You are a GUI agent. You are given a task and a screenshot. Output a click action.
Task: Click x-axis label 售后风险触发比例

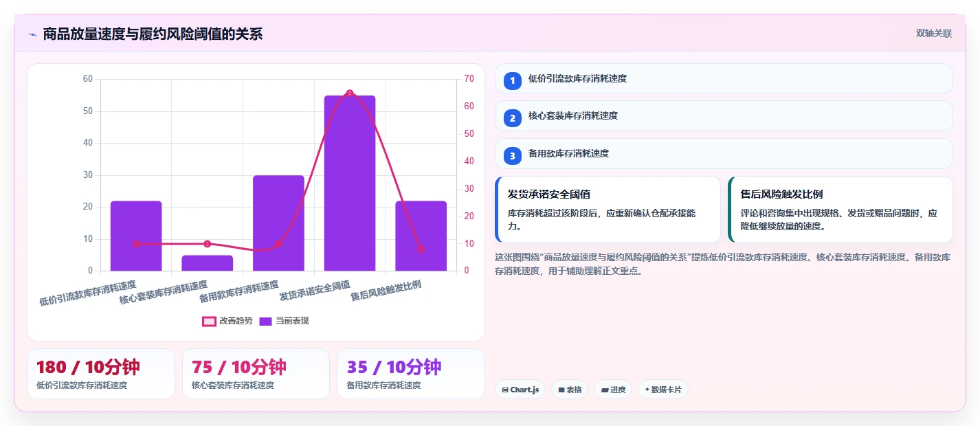[x=386, y=291]
